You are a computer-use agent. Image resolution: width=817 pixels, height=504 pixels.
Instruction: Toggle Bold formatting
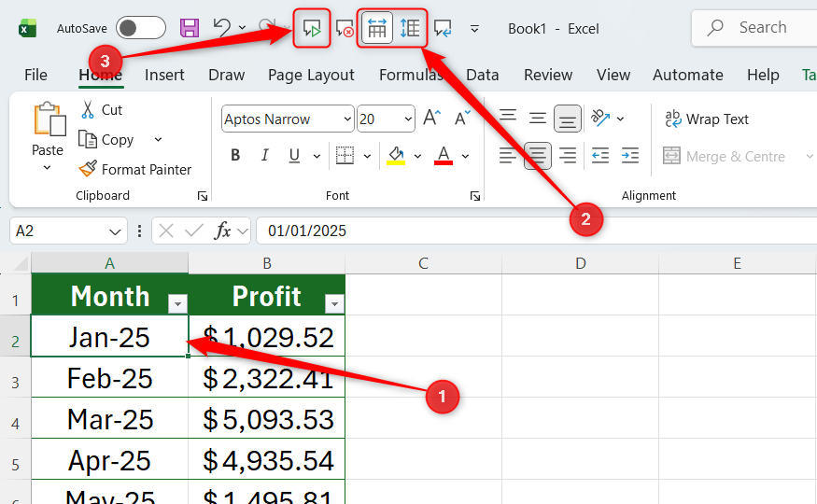(235, 155)
